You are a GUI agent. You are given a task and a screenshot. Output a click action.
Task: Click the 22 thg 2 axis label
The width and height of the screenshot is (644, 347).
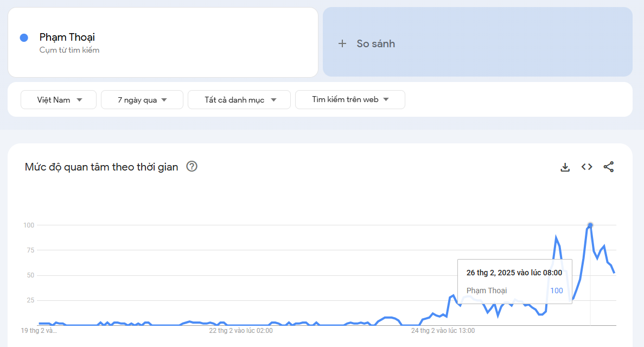coord(241,330)
